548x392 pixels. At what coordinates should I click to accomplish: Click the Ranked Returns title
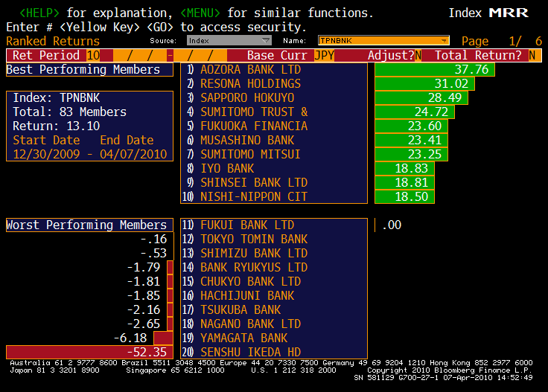(x=53, y=41)
